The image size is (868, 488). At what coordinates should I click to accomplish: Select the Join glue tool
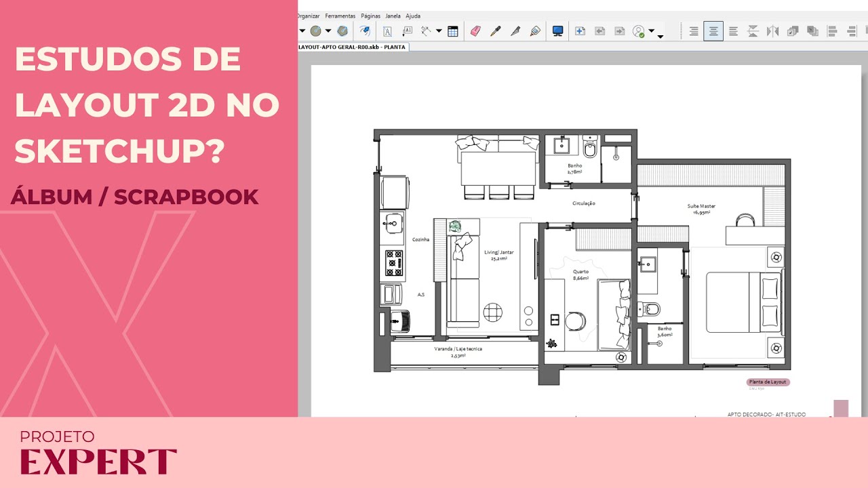pos(535,31)
